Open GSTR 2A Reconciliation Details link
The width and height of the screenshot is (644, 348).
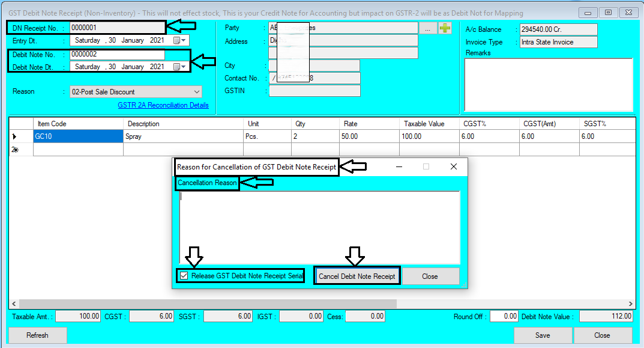point(163,105)
